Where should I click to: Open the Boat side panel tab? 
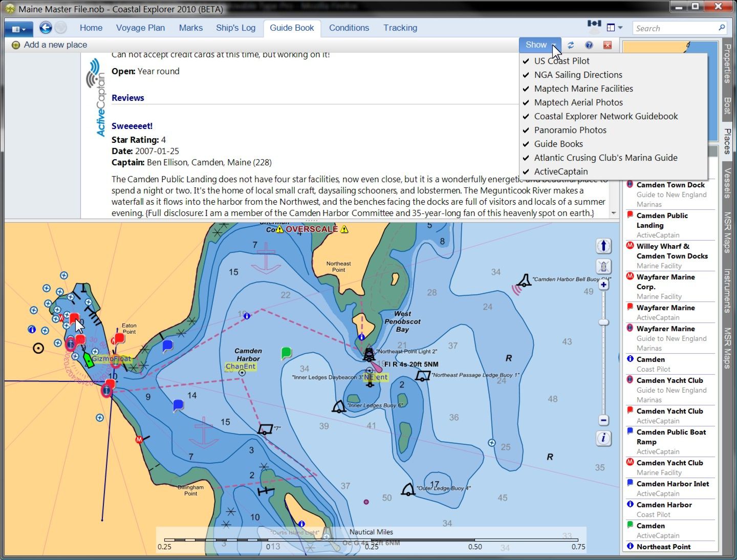coord(727,105)
